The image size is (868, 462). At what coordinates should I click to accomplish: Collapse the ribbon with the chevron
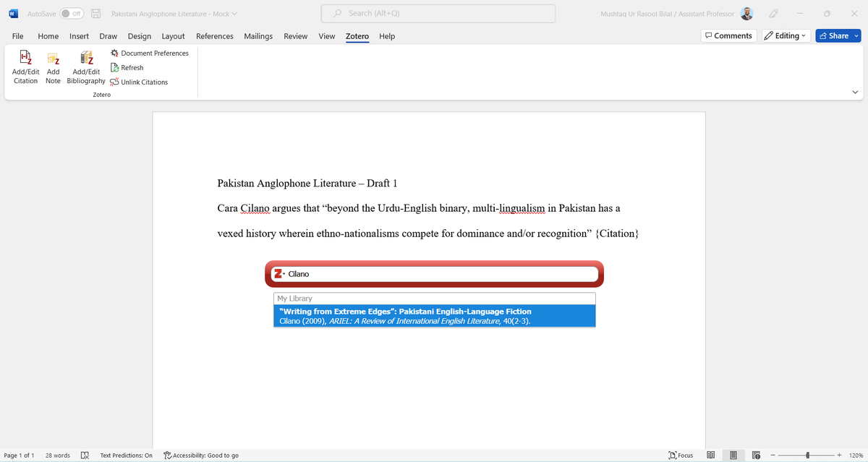coord(855,92)
